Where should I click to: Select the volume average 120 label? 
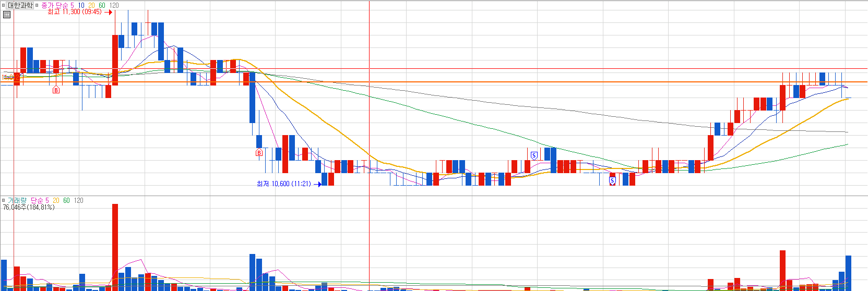[78, 200]
